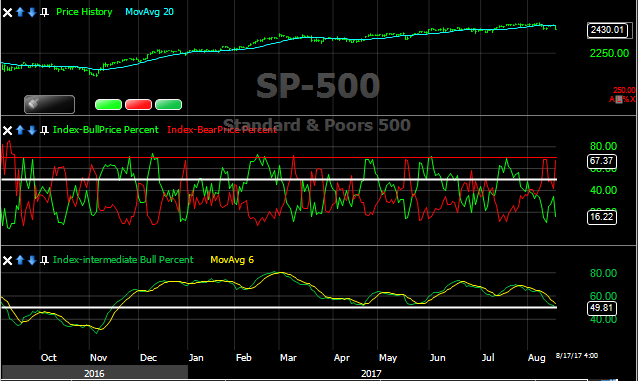Click the 67.37 value box
The image size is (638, 381).
tap(601, 161)
